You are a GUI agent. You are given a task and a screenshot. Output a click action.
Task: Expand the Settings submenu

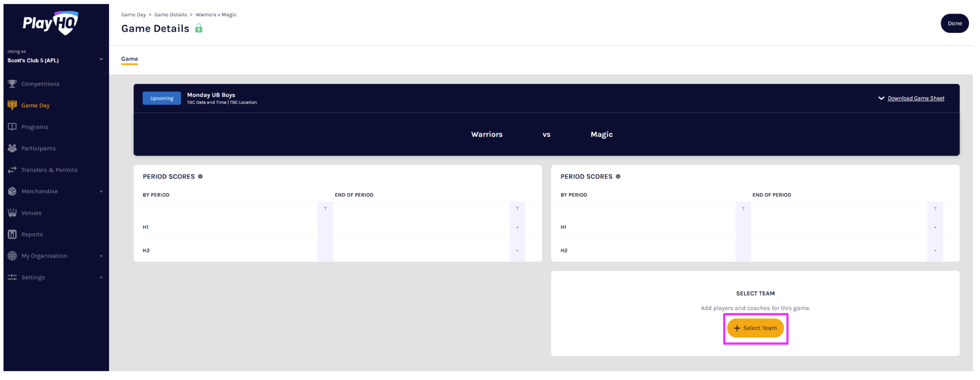tap(101, 277)
